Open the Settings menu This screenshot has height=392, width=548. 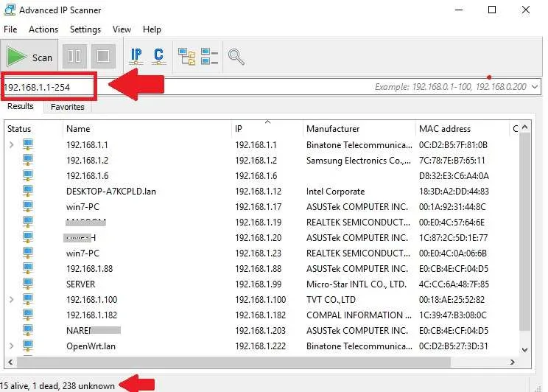coord(85,29)
